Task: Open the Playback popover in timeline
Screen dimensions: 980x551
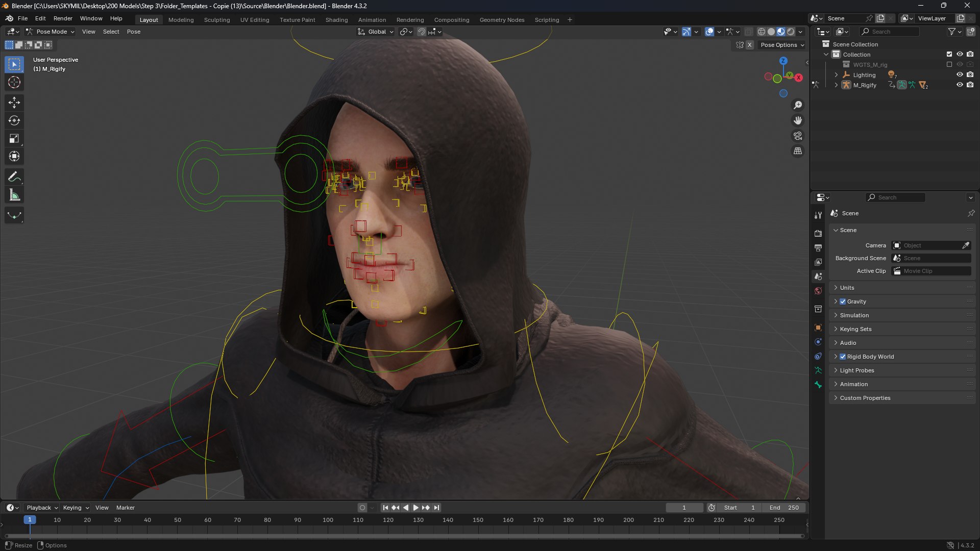Action: [42, 508]
